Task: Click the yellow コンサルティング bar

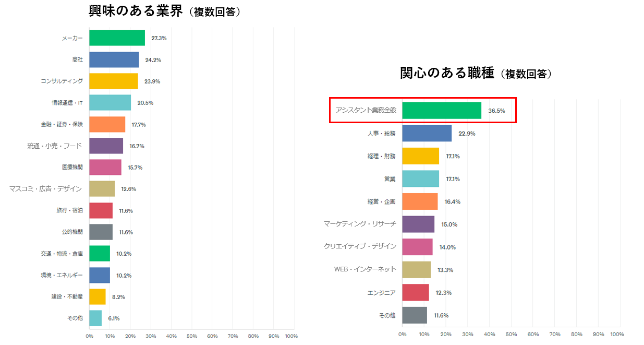Action: tap(114, 81)
